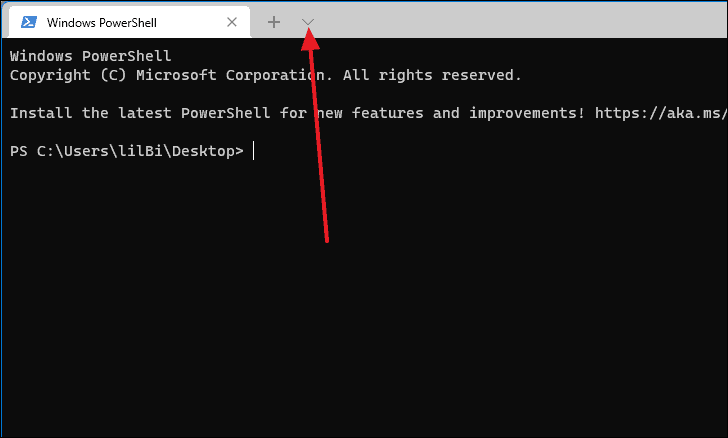Screen dimensions: 728x438
Task: Click the word 'improvements!' in the terminal
Action: pos(527,113)
